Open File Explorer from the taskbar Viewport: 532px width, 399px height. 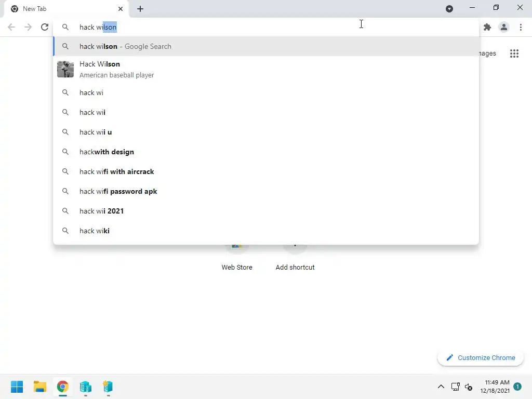(x=39, y=387)
